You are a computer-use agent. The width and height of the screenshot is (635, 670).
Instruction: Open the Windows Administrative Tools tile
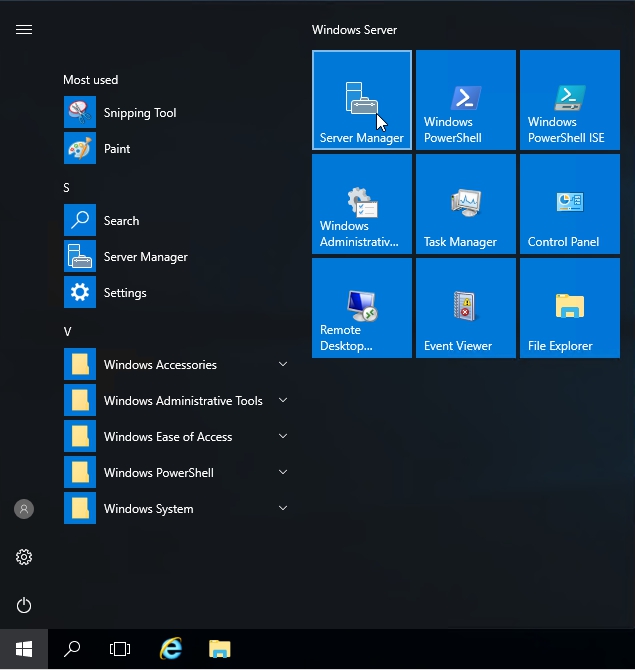coord(361,204)
